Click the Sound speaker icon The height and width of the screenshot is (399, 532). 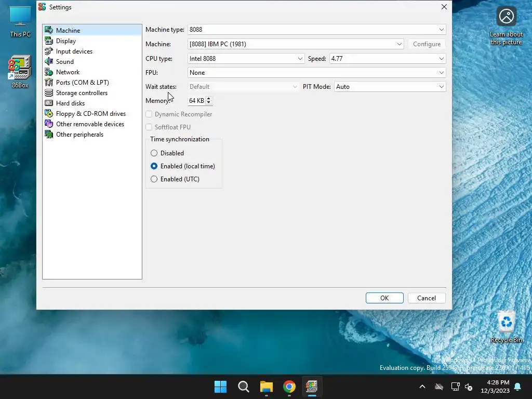(49, 61)
